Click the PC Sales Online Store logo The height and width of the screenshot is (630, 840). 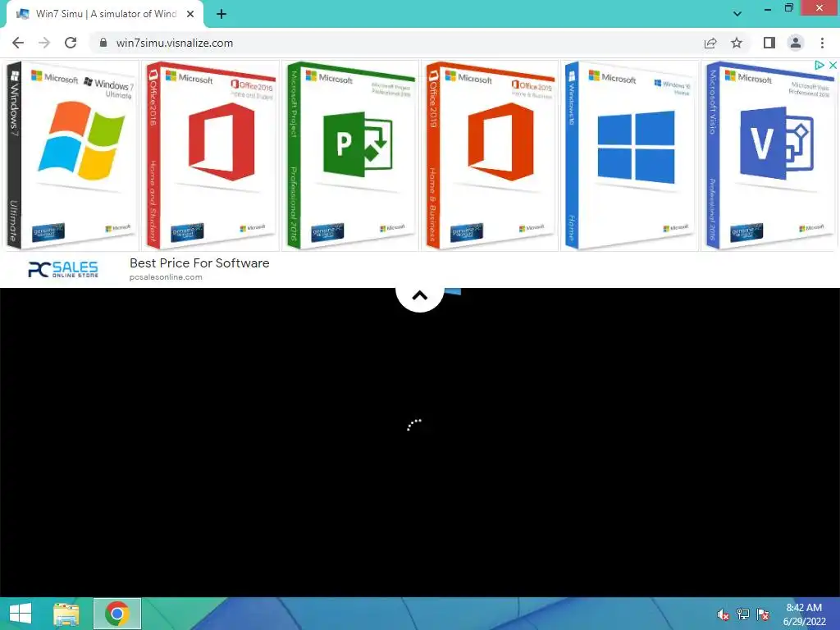62,269
